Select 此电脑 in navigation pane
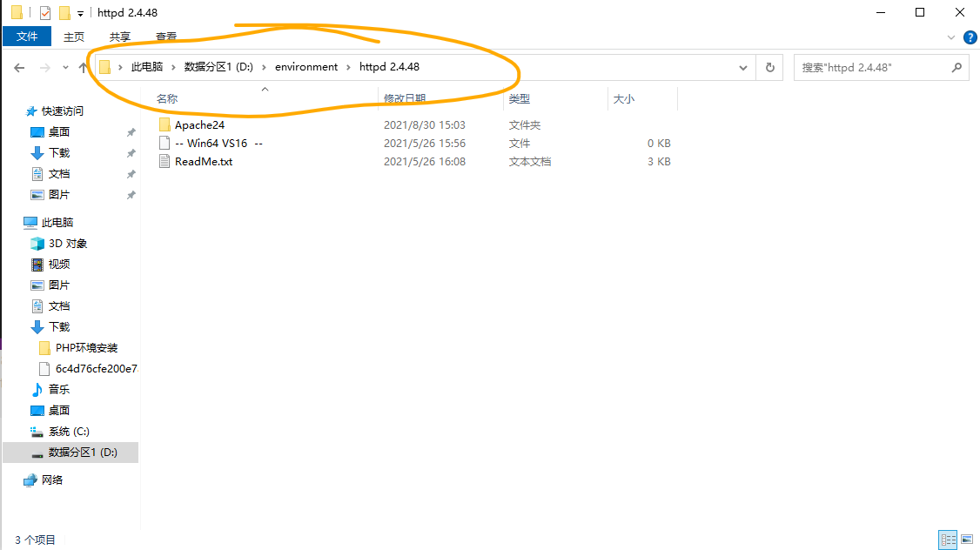980x550 pixels. (x=49, y=223)
